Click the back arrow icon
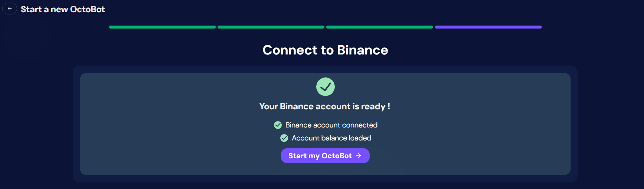The image size is (644, 189). [x=10, y=9]
